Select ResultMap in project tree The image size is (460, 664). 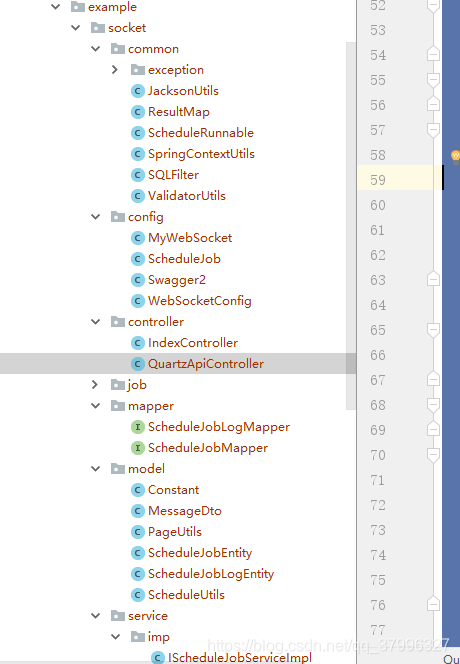179,112
